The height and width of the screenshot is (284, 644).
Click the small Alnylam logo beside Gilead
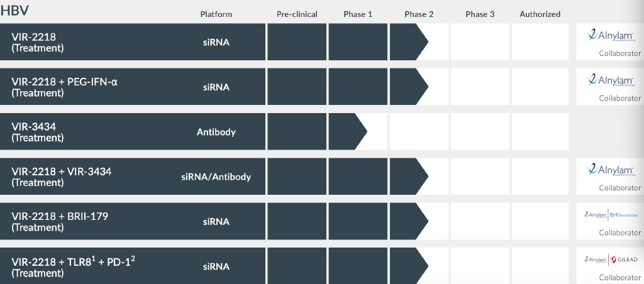coord(596,259)
